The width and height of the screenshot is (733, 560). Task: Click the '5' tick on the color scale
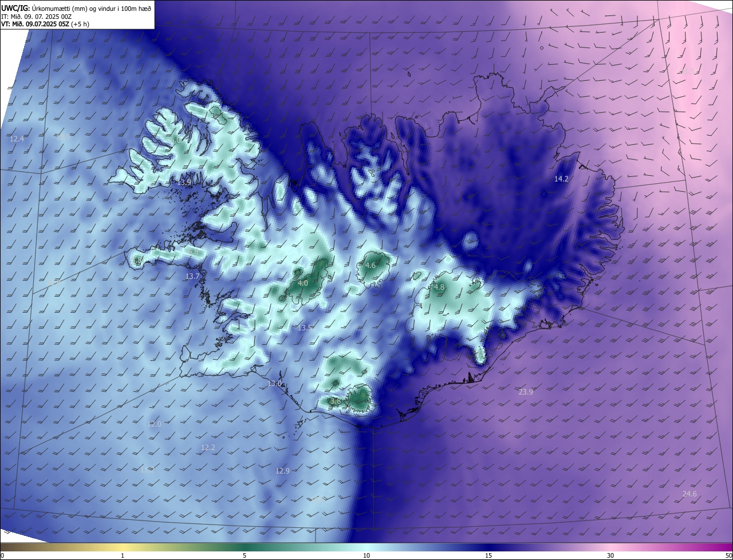(x=245, y=555)
